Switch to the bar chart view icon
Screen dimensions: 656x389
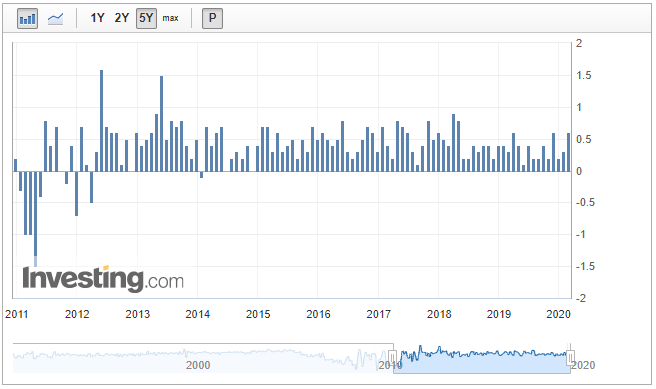click(28, 18)
